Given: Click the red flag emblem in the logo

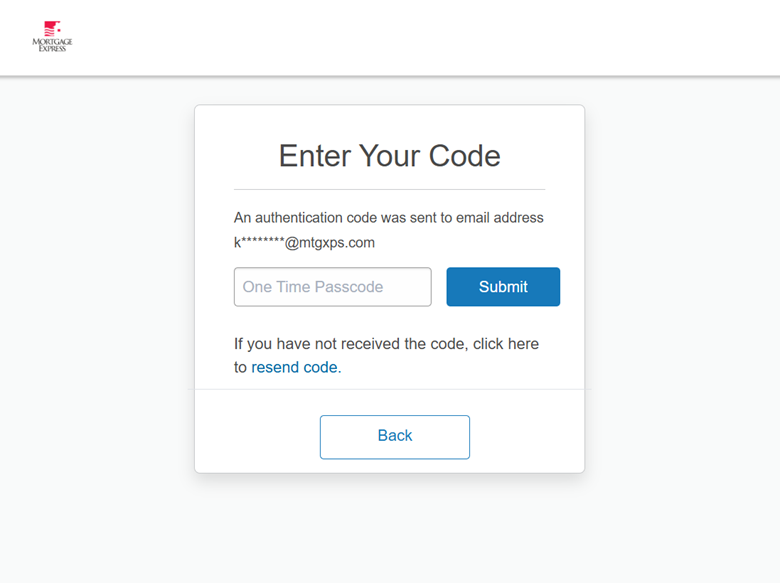Looking at the screenshot, I should coord(52,28).
